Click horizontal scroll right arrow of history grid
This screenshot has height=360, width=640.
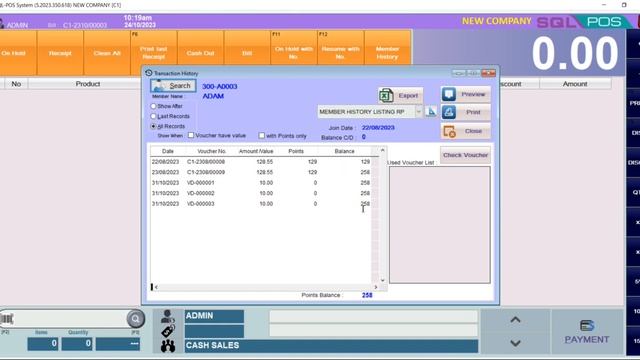tap(376, 287)
